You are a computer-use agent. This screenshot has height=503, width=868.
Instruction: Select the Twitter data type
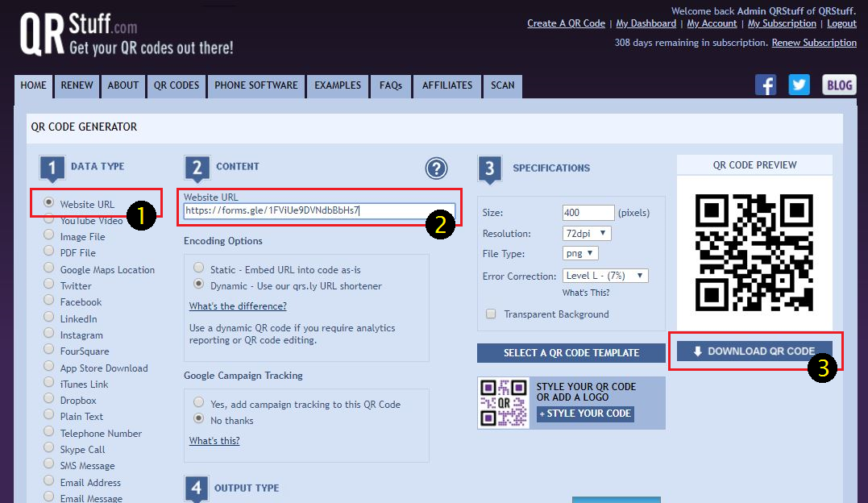[48, 285]
